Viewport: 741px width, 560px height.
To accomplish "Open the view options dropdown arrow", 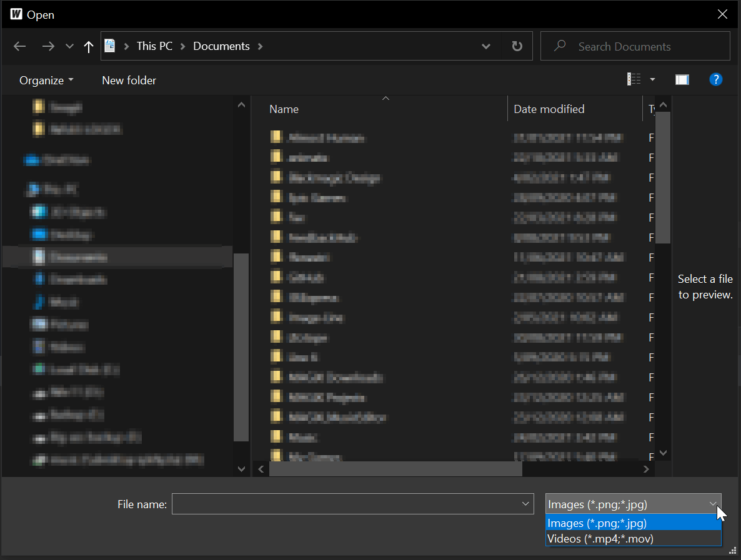I will [653, 79].
